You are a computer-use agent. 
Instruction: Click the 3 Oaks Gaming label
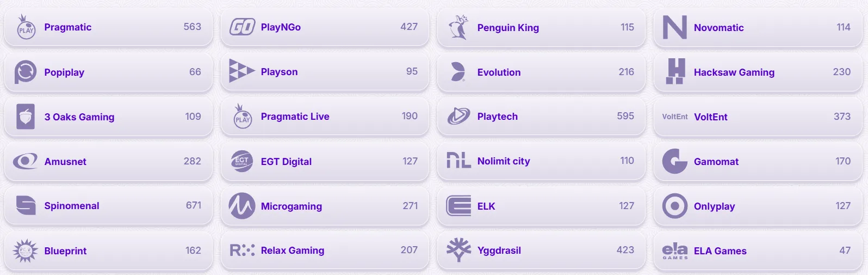79,117
